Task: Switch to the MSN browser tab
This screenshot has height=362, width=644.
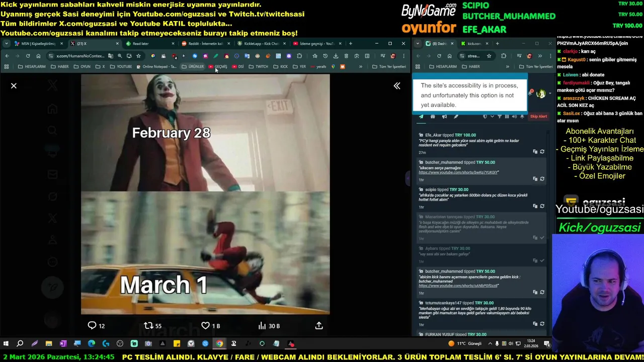Action: point(38,44)
